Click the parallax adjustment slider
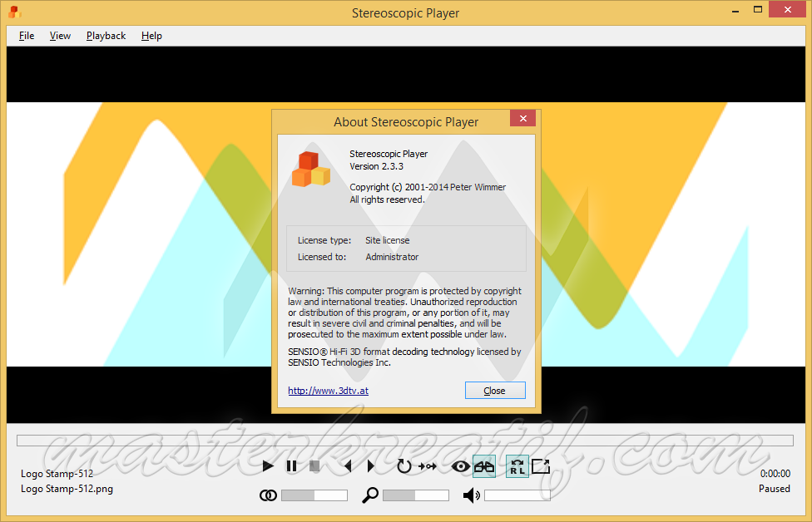The height and width of the screenshot is (522, 812). (x=314, y=495)
